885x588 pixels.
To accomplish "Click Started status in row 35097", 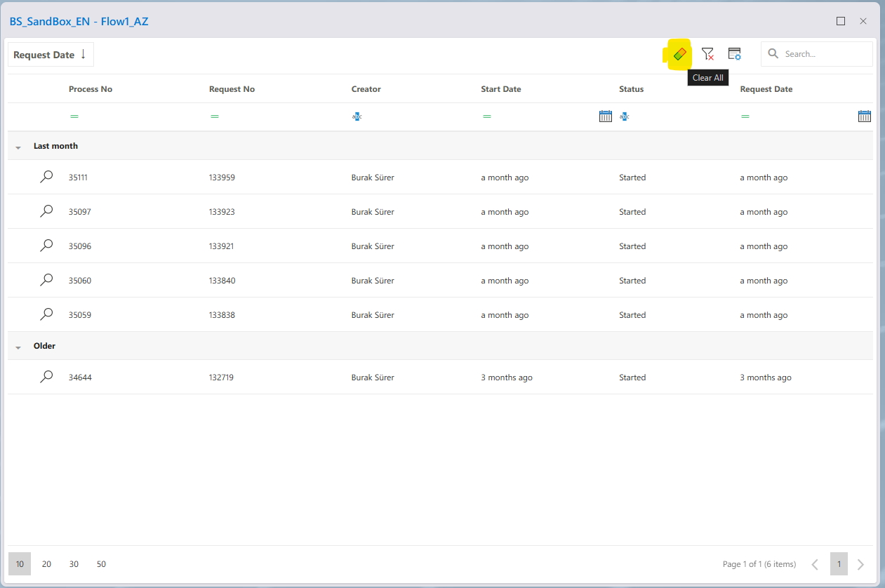I will [632, 212].
